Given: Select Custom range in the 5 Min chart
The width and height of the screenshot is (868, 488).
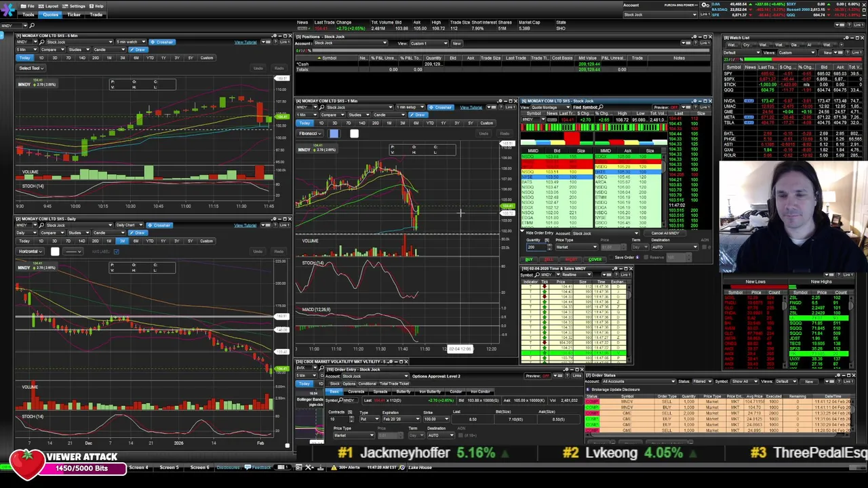Looking at the screenshot, I should [x=207, y=58].
